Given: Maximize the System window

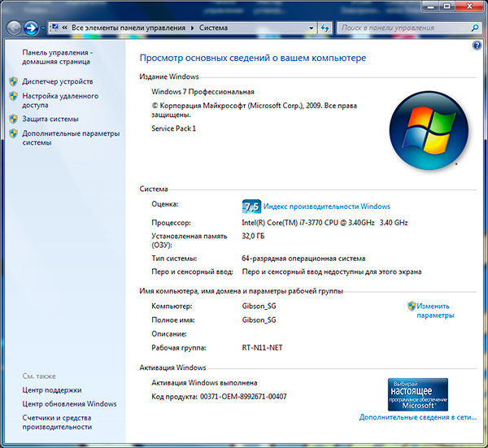Looking at the screenshot, I should tap(447, 6).
